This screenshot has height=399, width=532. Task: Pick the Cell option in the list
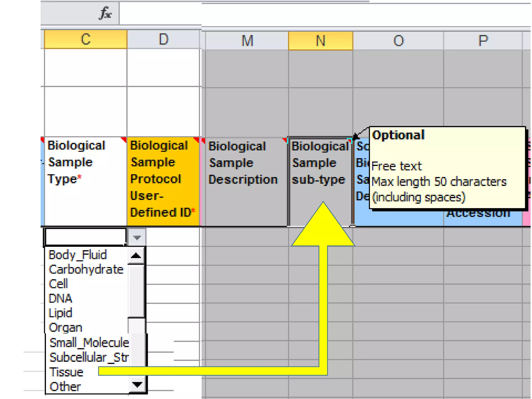(58, 284)
